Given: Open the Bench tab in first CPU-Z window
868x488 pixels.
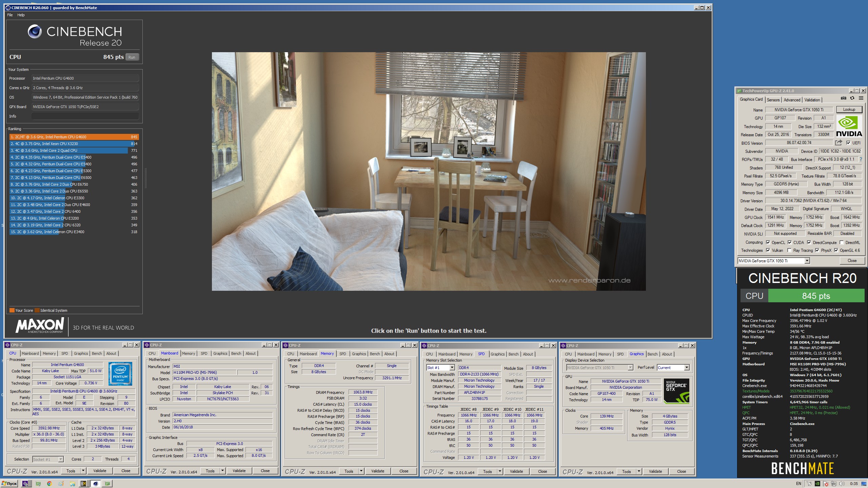Looking at the screenshot, I should pyautogui.click(x=97, y=353).
